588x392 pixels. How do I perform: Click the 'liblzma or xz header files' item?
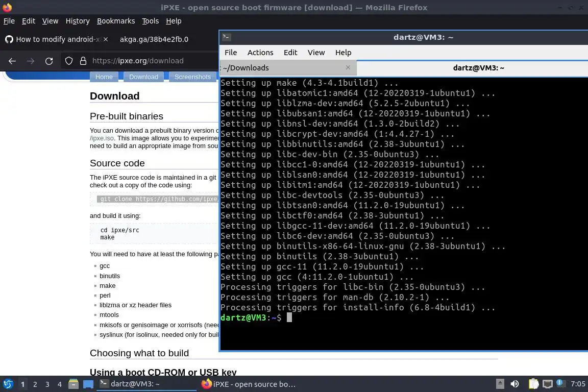[135, 305]
